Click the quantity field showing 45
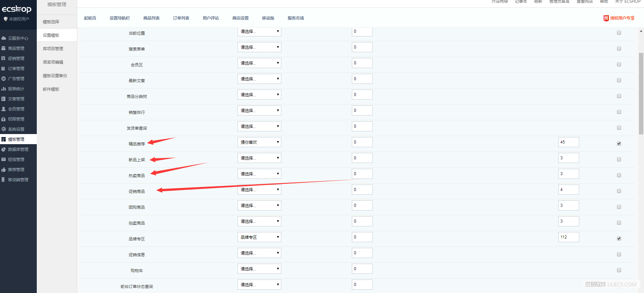644x293 pixels. point(569,142)
